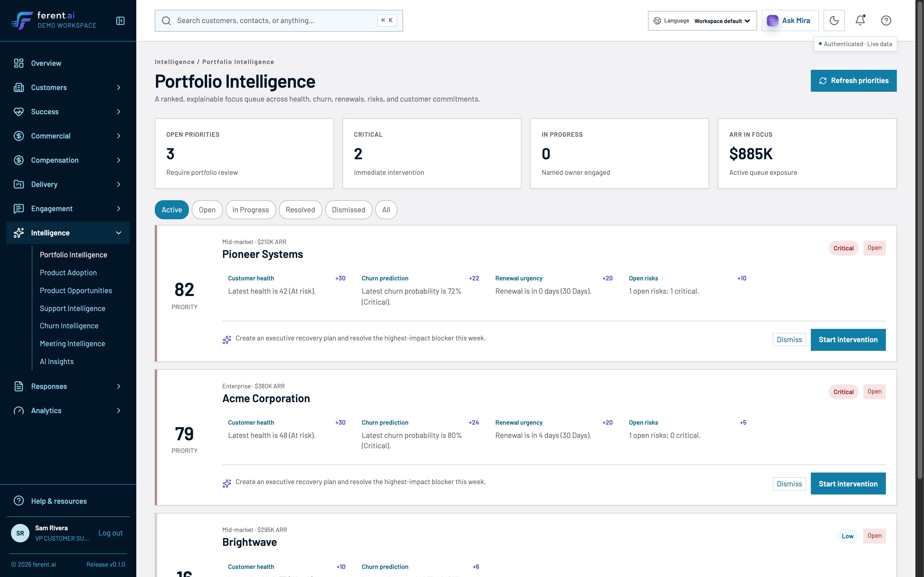Open the Language Workspace default dropdown

click(702, 20)
